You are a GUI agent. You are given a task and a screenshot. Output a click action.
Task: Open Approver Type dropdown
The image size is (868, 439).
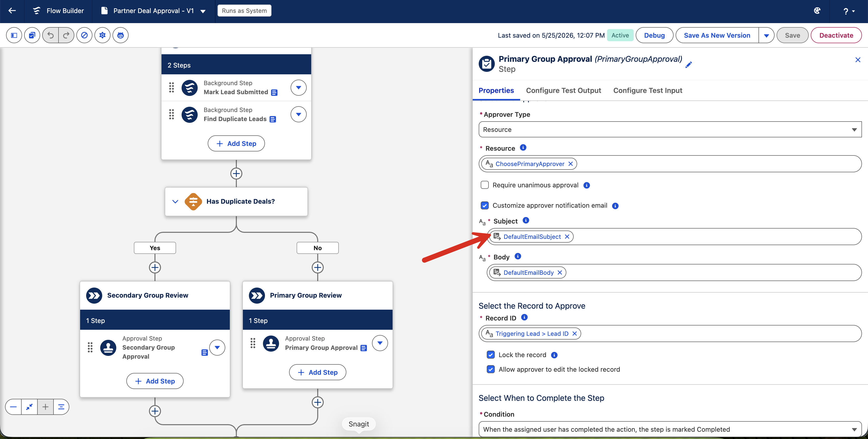click(x=670, y=129)
